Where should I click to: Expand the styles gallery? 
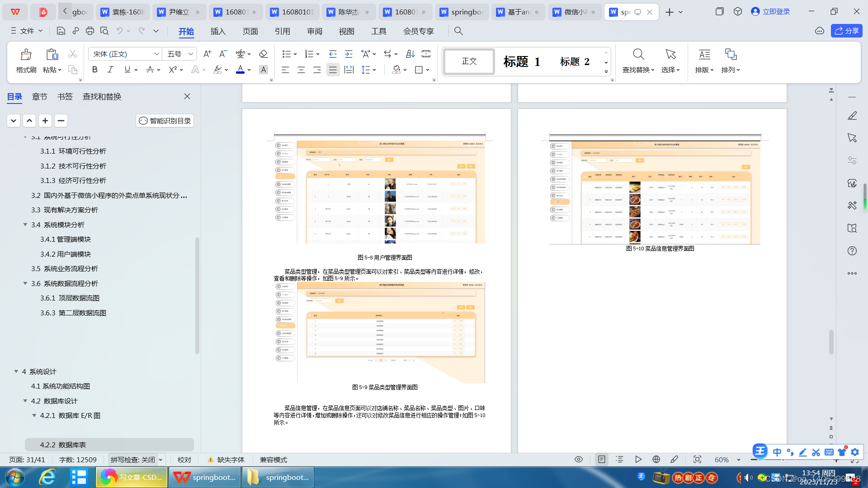(x=606, y=72)
